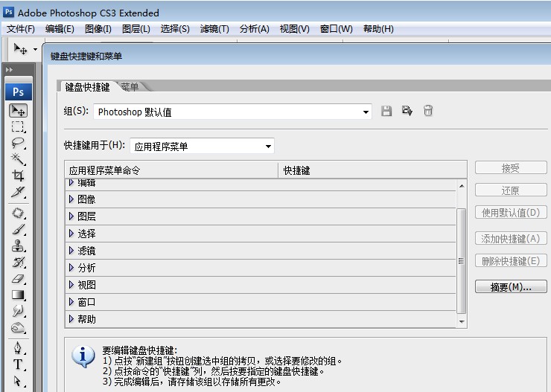
Task: Select the Gradient tool
Action: [19, 295]
